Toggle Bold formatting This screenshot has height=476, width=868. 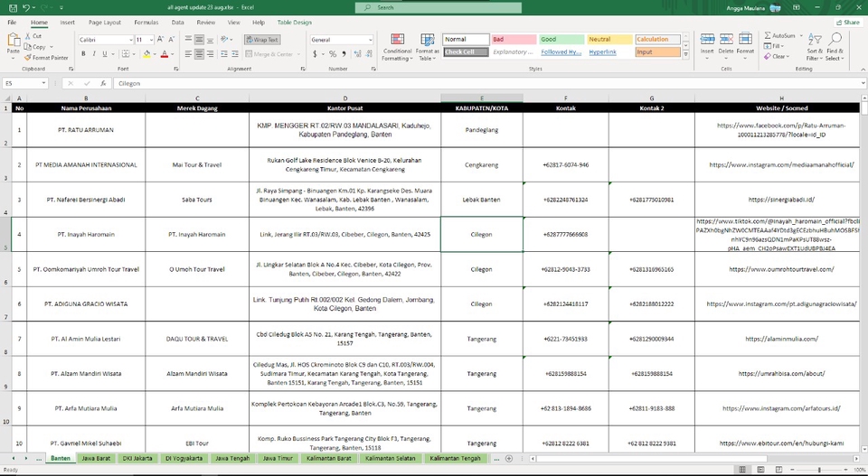(x=83, y=54)
